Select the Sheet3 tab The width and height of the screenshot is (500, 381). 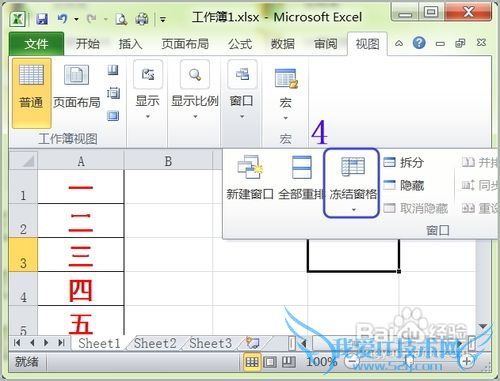coord(210,343)
